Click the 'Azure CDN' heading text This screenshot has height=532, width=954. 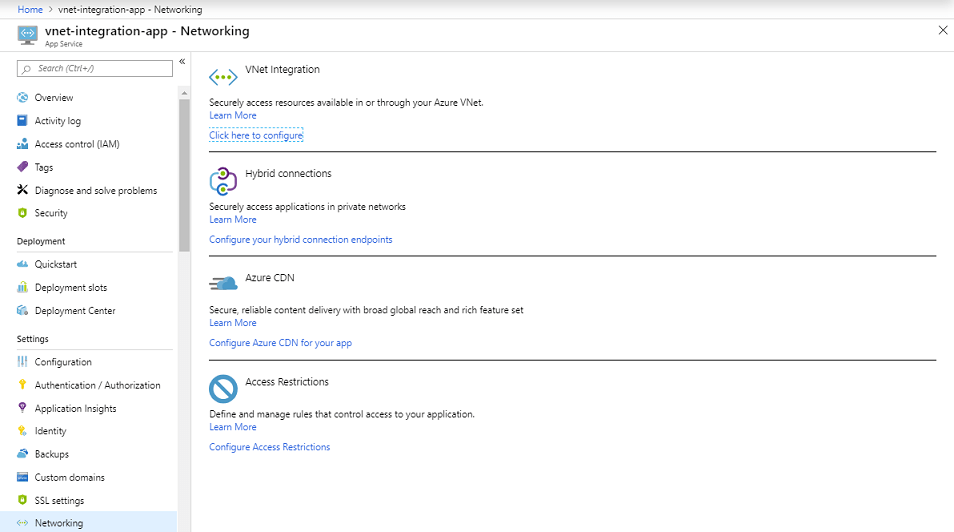(x=270, y=278)
